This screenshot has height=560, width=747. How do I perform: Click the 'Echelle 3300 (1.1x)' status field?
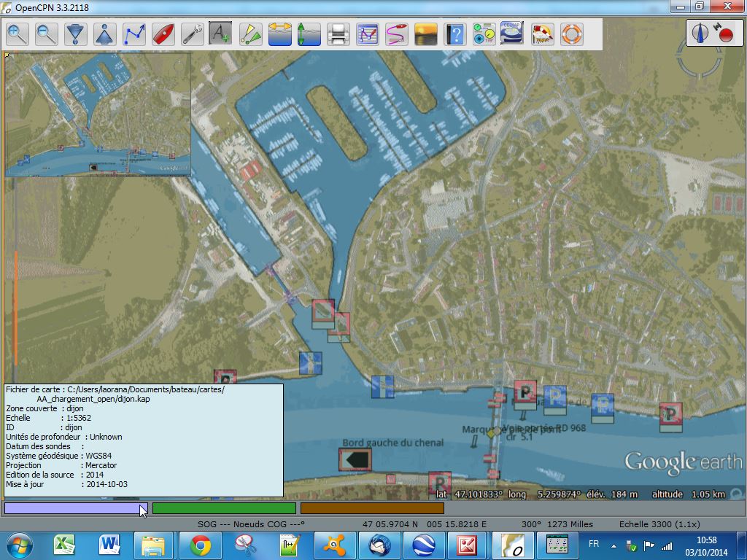659,524
